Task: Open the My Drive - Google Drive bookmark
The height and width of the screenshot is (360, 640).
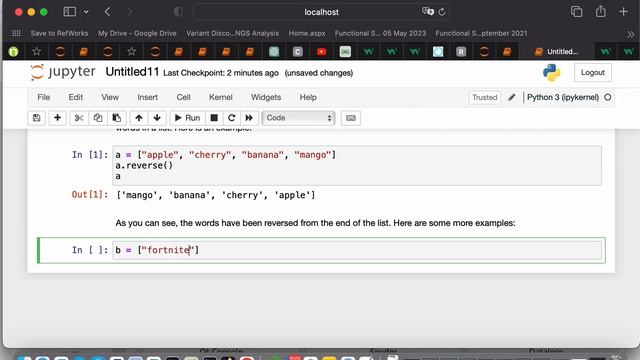Action: (x=137, y=33)
